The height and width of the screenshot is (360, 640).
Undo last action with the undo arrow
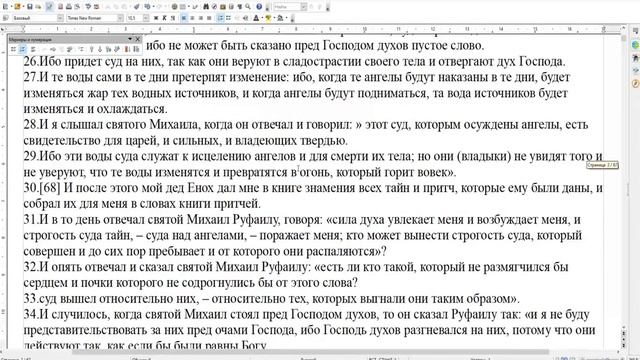click(x=147, y=7)
